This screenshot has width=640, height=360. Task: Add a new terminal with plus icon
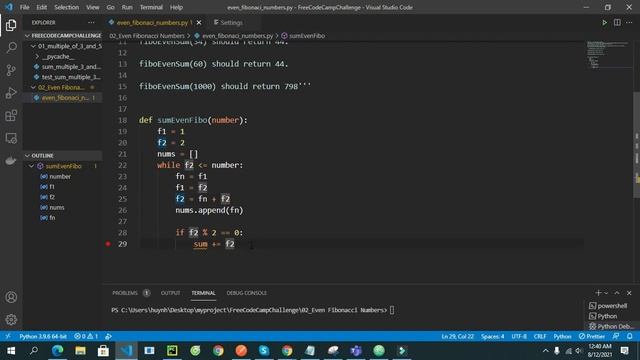(598, 293)
